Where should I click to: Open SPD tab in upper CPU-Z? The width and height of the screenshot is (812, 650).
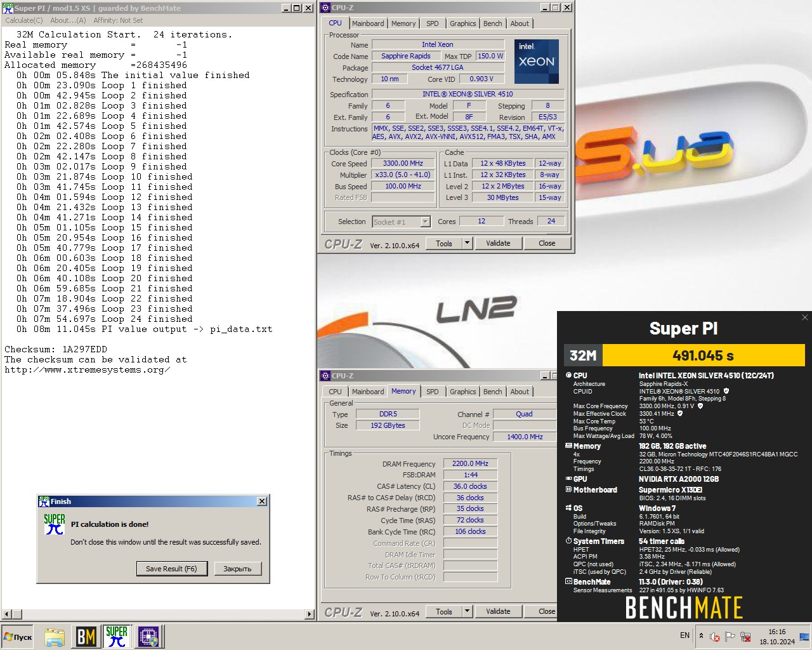click(433, 23)
